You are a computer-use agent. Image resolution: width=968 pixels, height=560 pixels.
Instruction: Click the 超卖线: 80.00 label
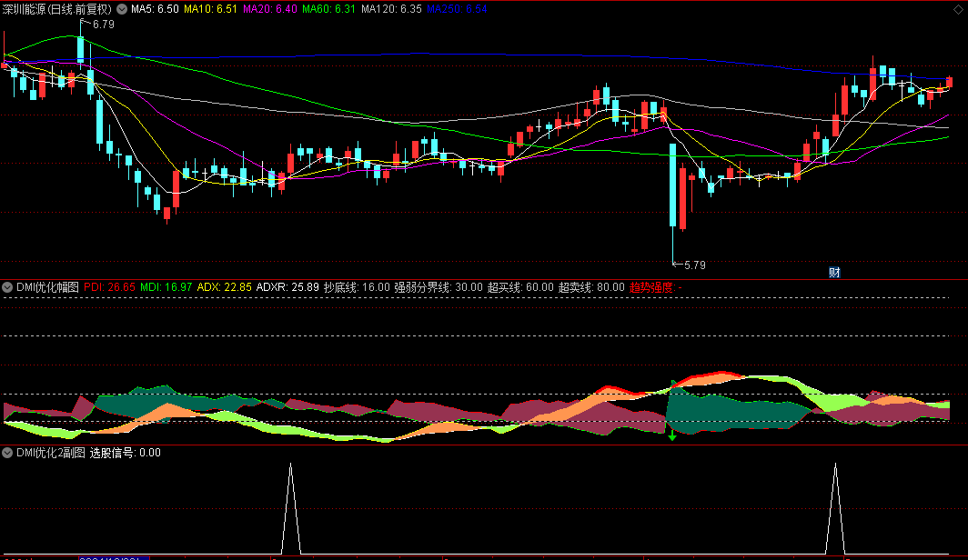[591, 287]
